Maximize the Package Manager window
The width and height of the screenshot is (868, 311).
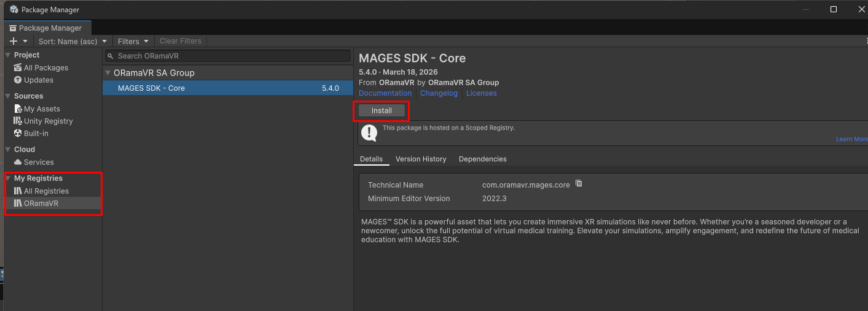point(833,9)
